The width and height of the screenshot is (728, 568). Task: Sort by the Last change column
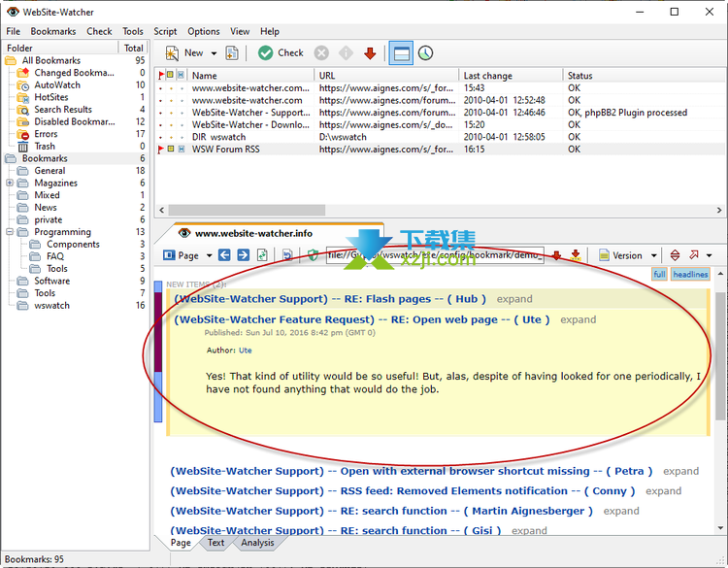[511, 75]
